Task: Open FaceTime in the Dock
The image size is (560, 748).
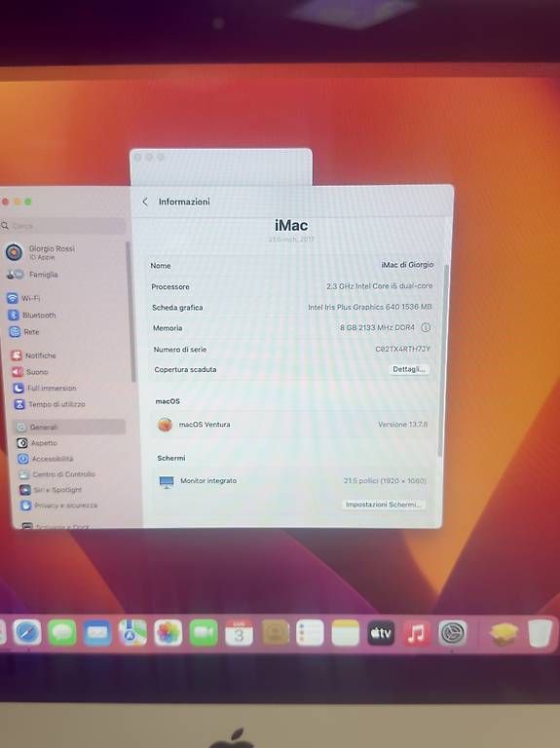Action: pyautogui.click(x=204, y=632)
